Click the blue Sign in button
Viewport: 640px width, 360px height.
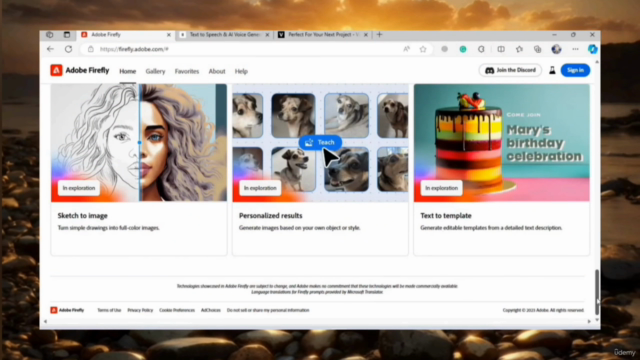coord(575,70)
